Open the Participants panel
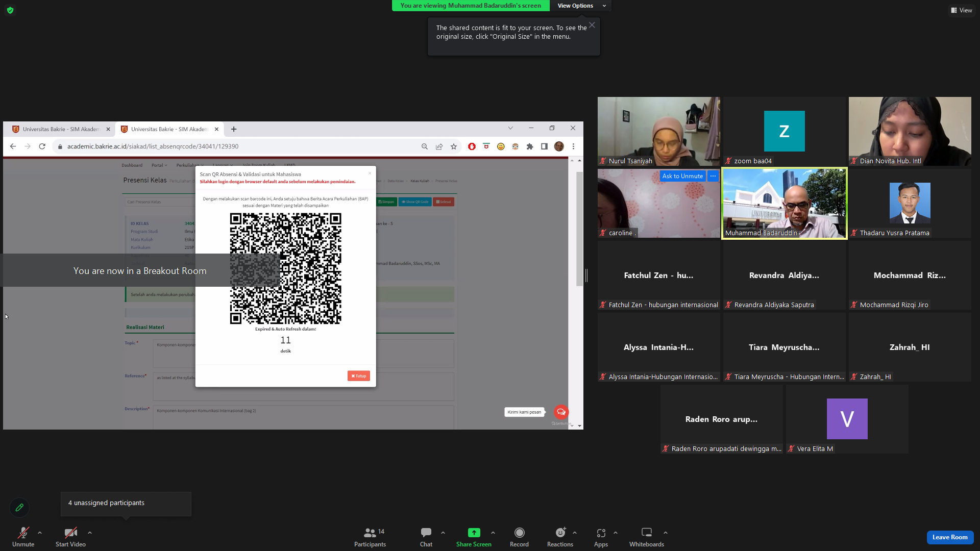The image size is (980, 551). [370, 537]
